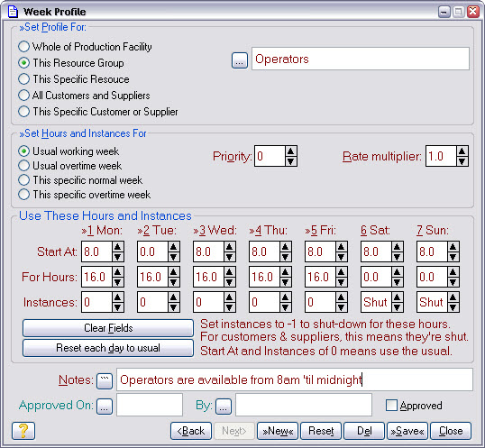This screenshot has height=448, width=485.
Task: Click Monday Start At field
Action: click(96, 251)
